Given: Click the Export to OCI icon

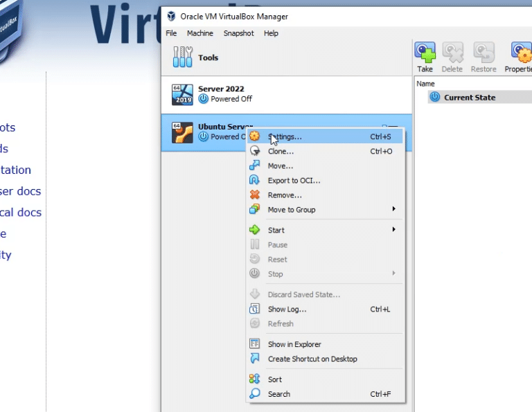Looking at the screenshot, I should (255, 181).
